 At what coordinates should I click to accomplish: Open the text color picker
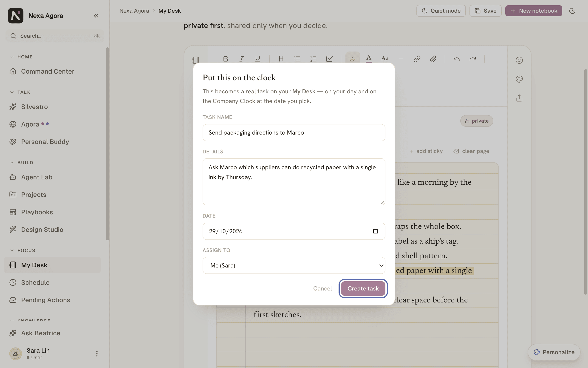point(369,58)
